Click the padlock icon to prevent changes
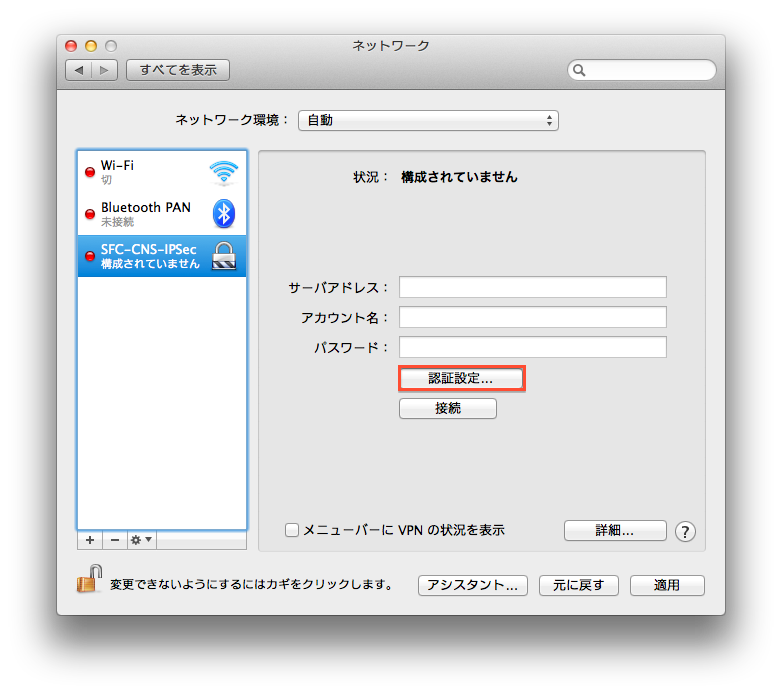This screenshot has width=782, height=694. tap(90, 581)
